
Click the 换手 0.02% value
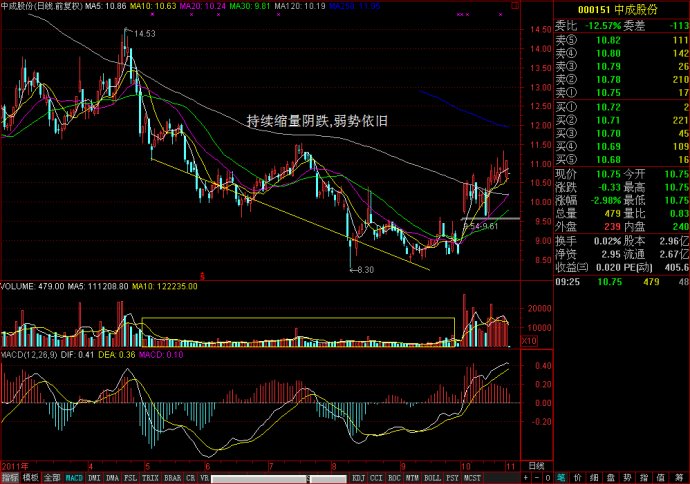coord(607,241)
